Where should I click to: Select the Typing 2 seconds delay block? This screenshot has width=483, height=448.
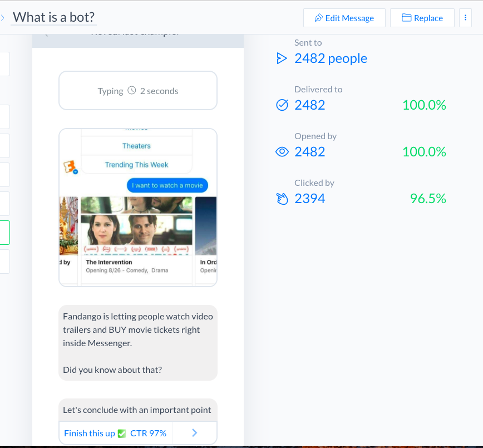138,91
